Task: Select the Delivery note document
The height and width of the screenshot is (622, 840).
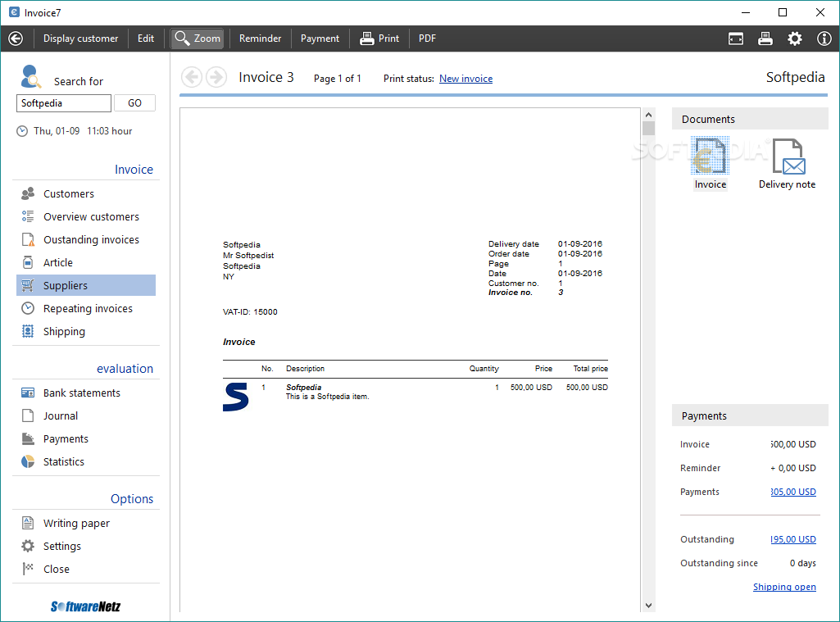Action: click(x=787, y=163)
